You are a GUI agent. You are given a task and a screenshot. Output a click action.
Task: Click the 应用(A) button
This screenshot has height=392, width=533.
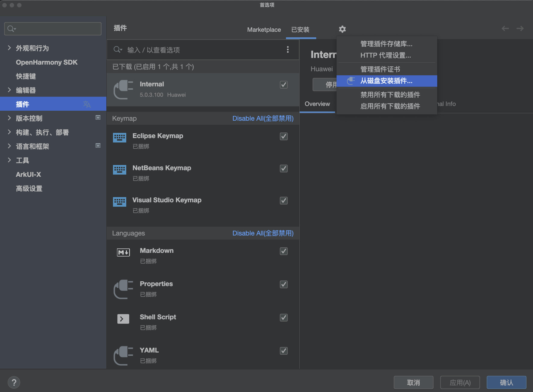[x=460, y=382]
